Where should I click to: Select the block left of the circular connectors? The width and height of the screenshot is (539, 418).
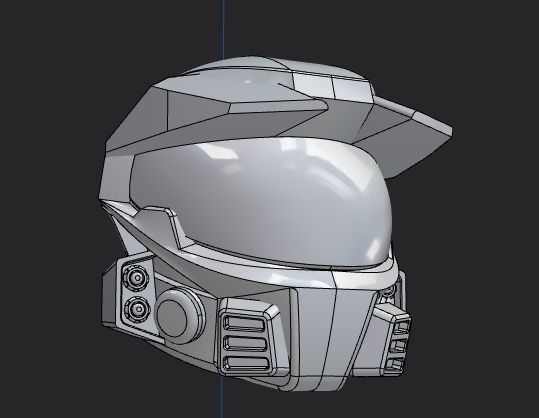[x=111, y=297]
